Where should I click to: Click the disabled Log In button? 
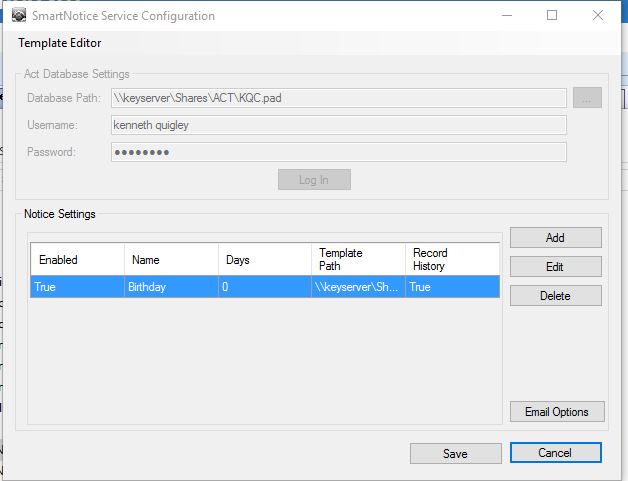pyautogui.click(x=314, y=179)
